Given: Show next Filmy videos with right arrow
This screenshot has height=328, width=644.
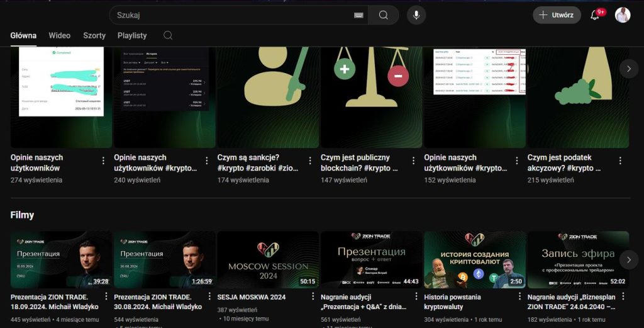Looking at the screenshot, I should pos(628,260).
